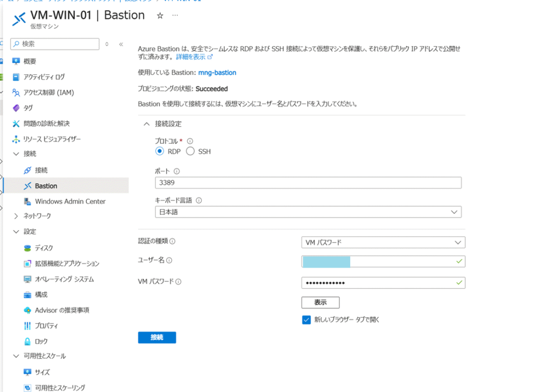Click the サイズ size icon

pyautogui.click(x=28, y=372)
